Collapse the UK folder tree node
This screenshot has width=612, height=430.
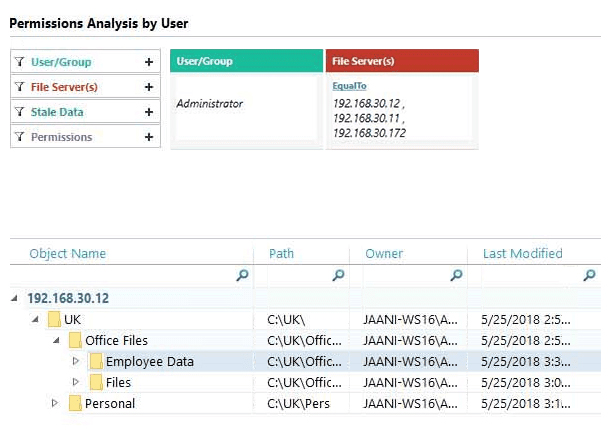click(x=35, y=319)
